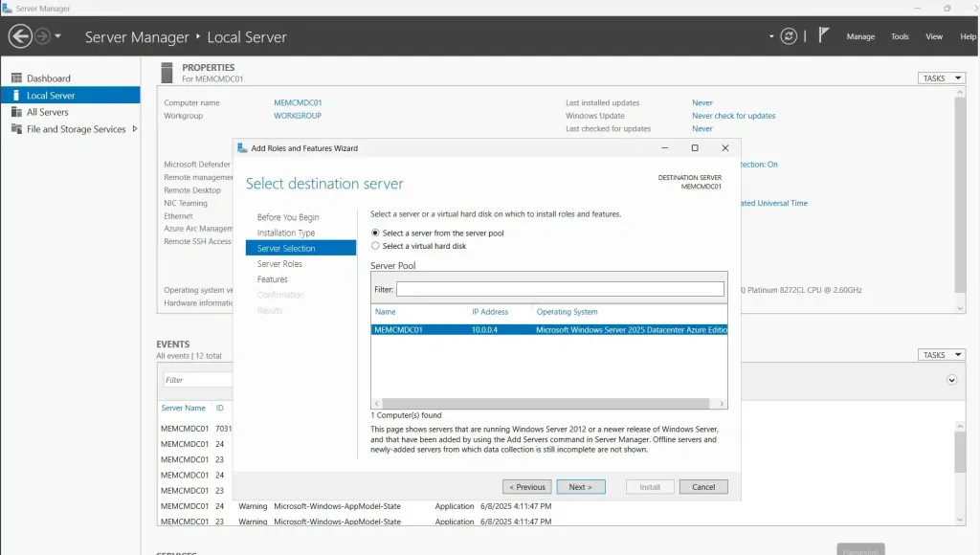The width and height of the screenshot is (980, 555).
Task: Open the Events TASKS dropdown
Action: [x=942, y=355]
